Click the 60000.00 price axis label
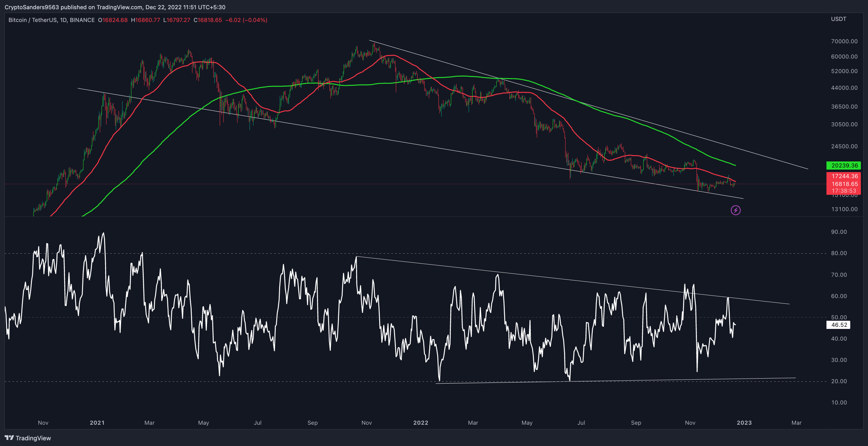868x446 pixels. click(844, 57)
